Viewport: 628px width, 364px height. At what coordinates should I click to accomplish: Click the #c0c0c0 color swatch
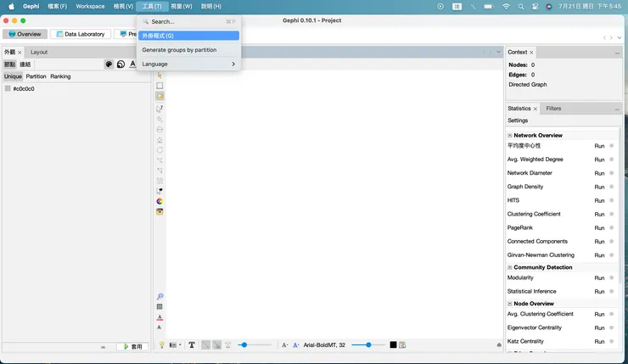(x=8, y=88)
